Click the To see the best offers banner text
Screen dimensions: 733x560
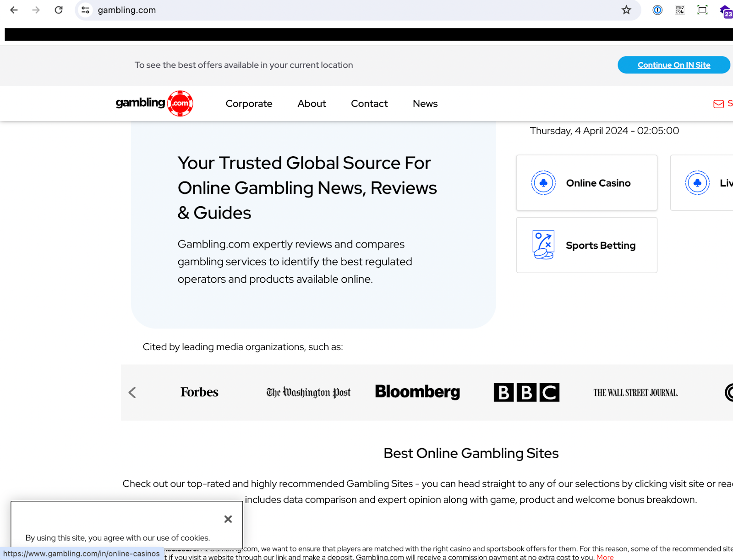coord(244,65)
